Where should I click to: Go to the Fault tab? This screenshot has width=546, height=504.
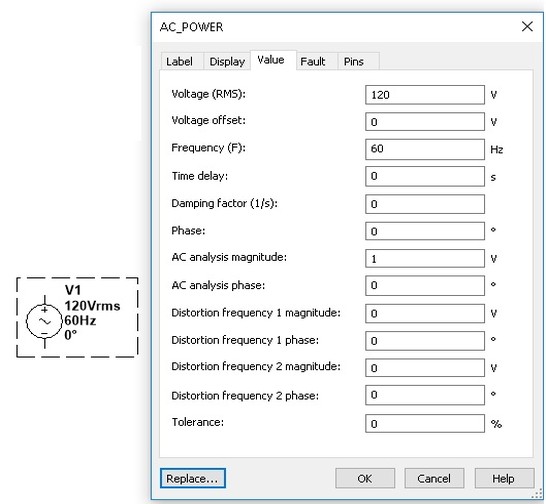pyautogui.click(x=313, y=62)
